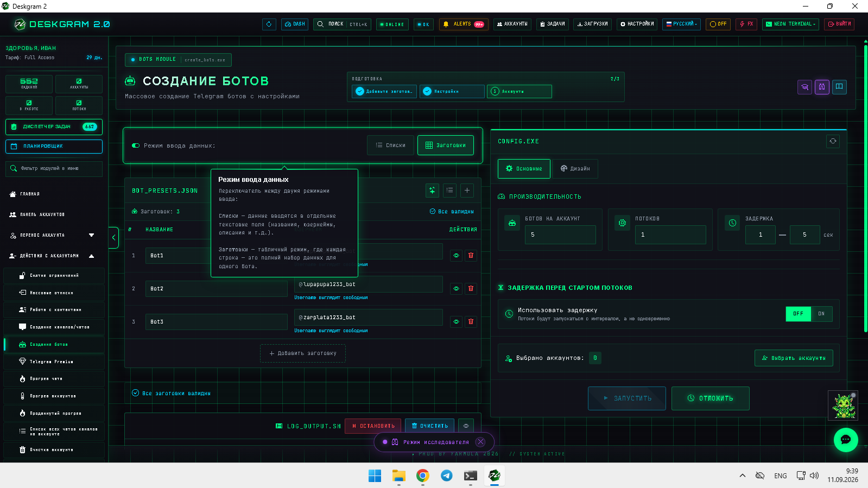Image resolution: width=868 pixels, height=488 pixels.
Task: Click the list icon in BOT_PRESETS header
Action: point(449,191)
